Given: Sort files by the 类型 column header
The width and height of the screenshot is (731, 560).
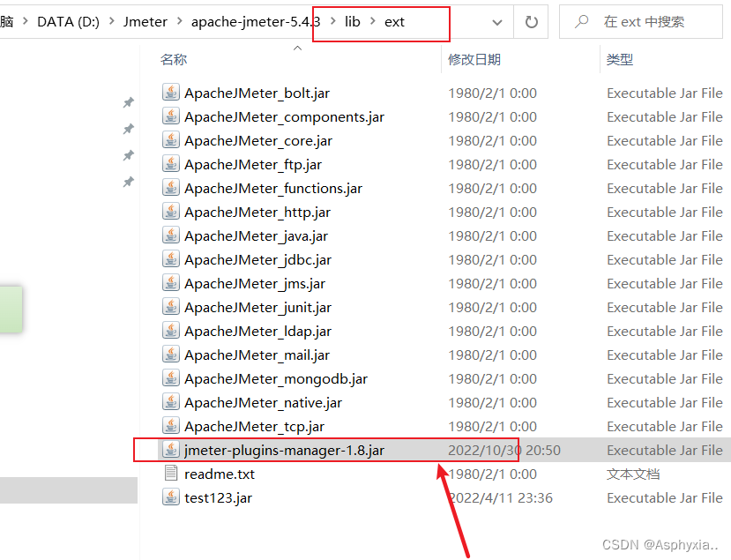Looking at the screenshot, I should [x=619, y=59].
